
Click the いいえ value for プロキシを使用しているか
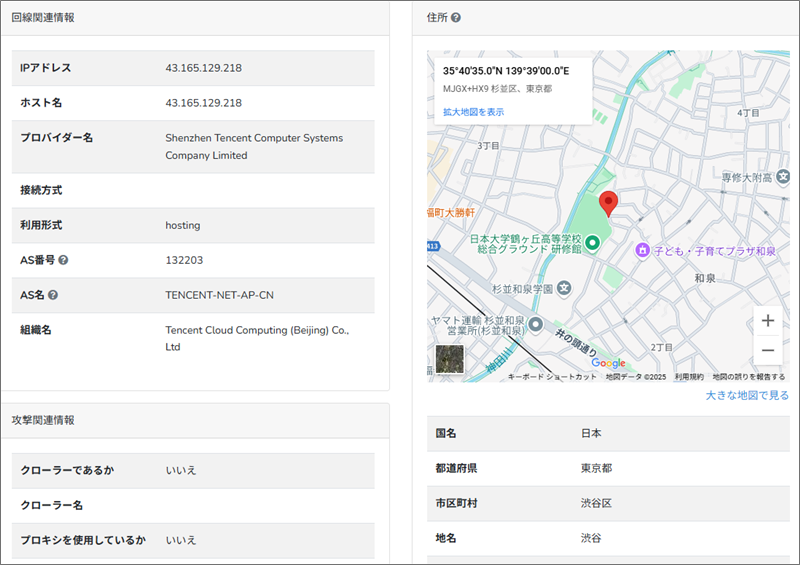click(181, 540)
